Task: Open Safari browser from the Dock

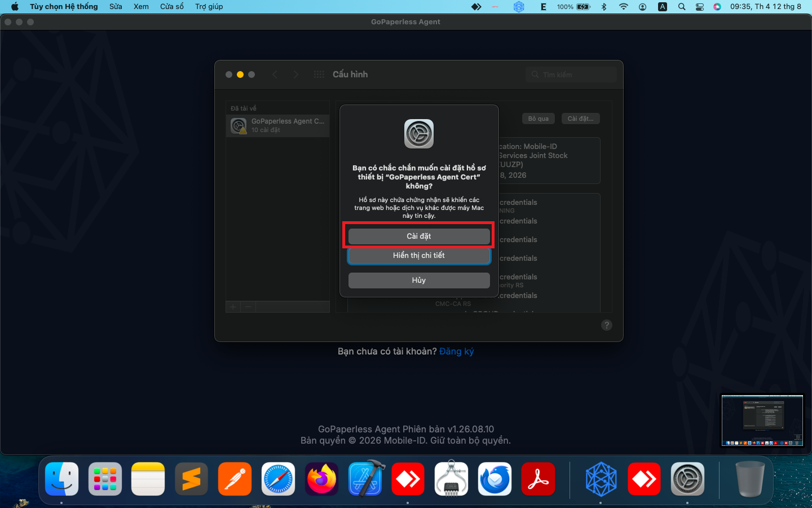Action: 279,479
